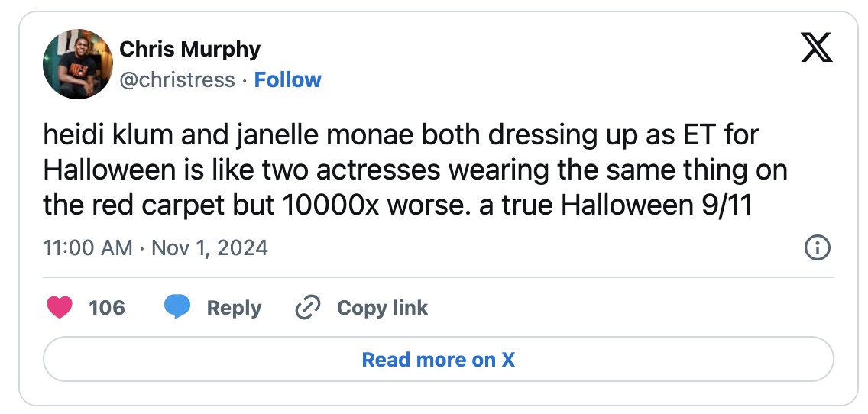The image size is (868, 414).
Task: Open the @christress handle link
Action: pyautogui.click(x=177, y=79)
